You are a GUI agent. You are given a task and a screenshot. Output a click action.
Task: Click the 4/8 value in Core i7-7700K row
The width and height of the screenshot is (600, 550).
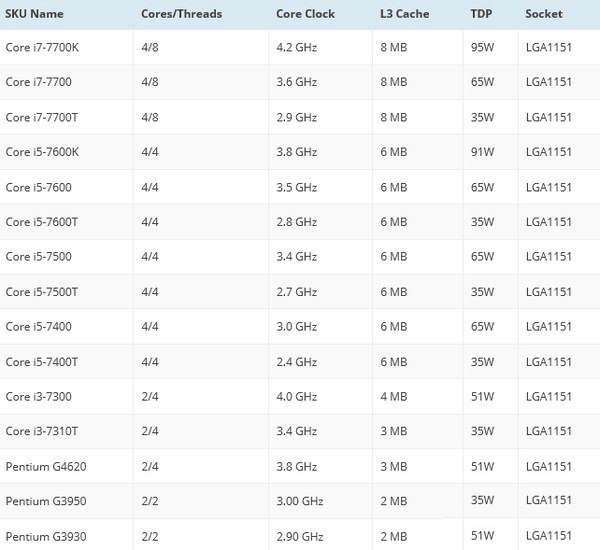150,47
